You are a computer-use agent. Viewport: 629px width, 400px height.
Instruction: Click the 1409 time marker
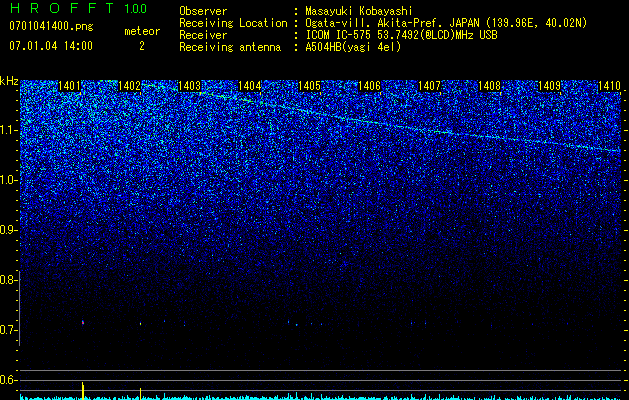click(549, 86)
